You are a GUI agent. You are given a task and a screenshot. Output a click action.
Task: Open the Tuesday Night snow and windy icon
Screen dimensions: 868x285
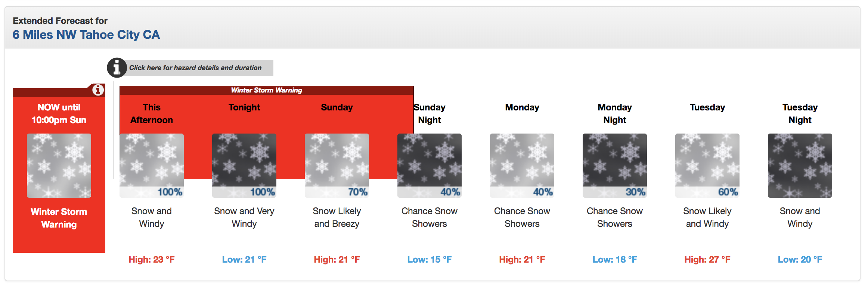tap(800, 166)
